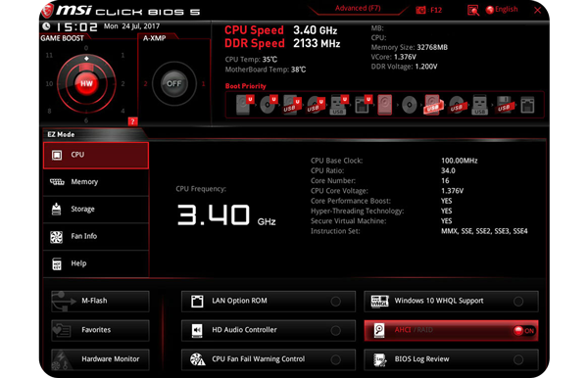The height and width of the screenshot is (378, 588).
Task: Click the fan icon beside Fan Info
Action: click(56, 237)
